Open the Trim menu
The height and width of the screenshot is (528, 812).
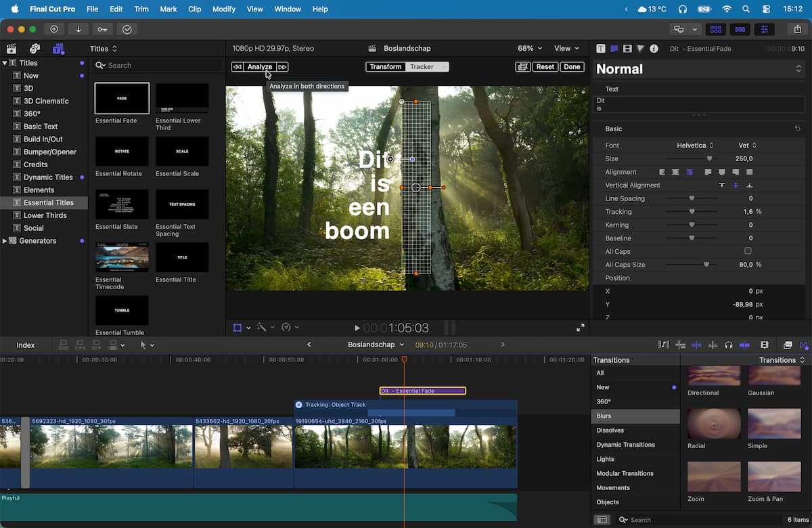coord(141,9)
